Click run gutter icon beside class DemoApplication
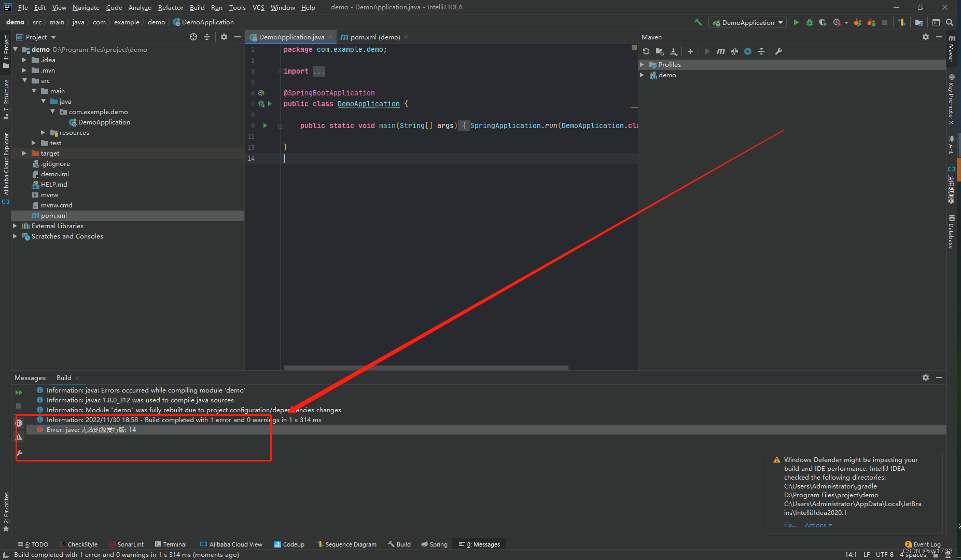The image size is (961, 560). click(270, 104)
